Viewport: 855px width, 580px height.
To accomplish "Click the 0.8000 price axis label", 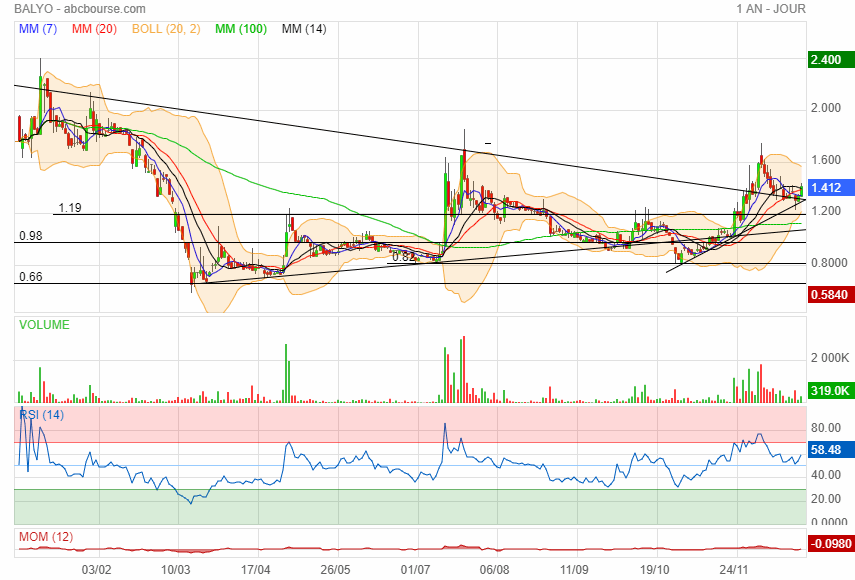I will pos(829,263).
